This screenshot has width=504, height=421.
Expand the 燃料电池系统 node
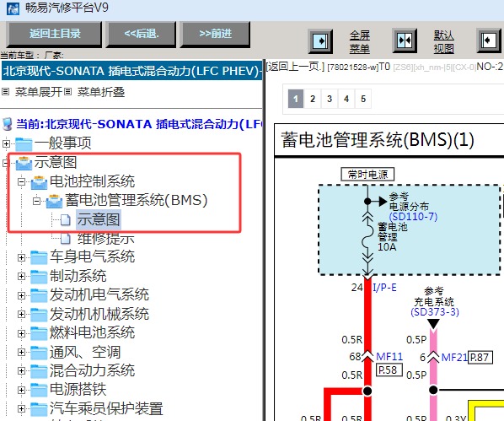22,333
